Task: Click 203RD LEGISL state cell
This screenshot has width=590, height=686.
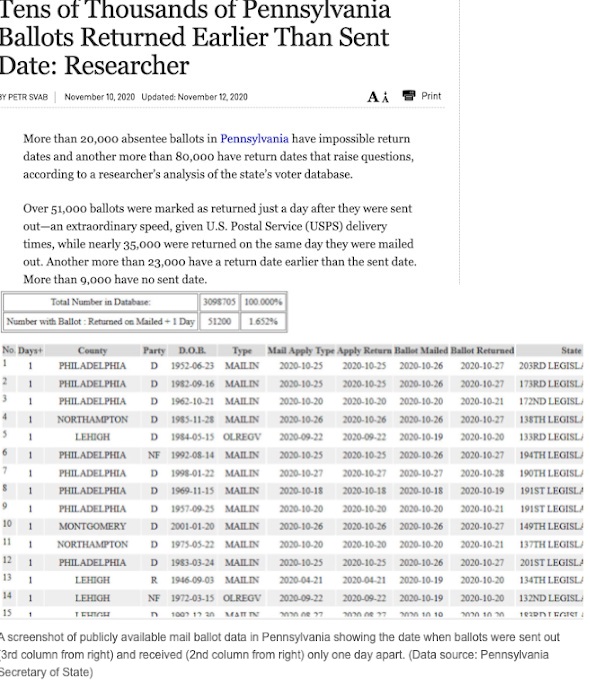Action: click(551, 366)
